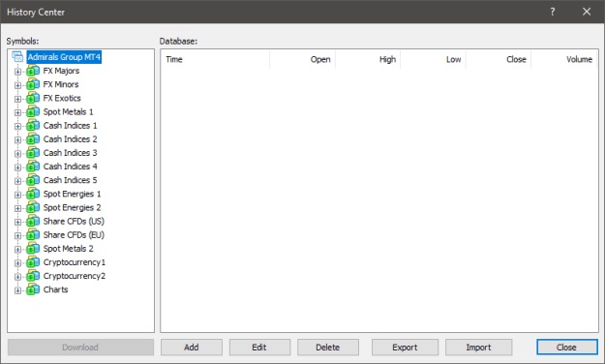
Task: Select the Cash Indices 4 label
Action: point(71,167)
